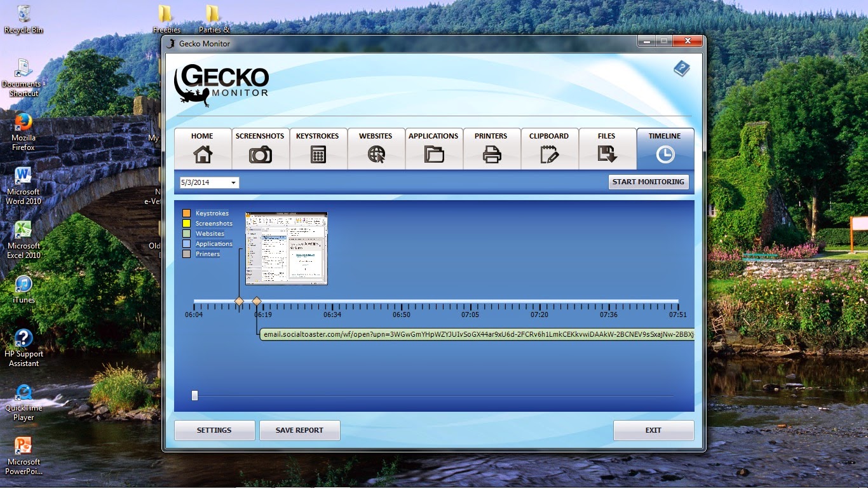The width and height of the screenshot is (868, 488).
Task: Select the TIMELINE tab
Action: (665, 149)
